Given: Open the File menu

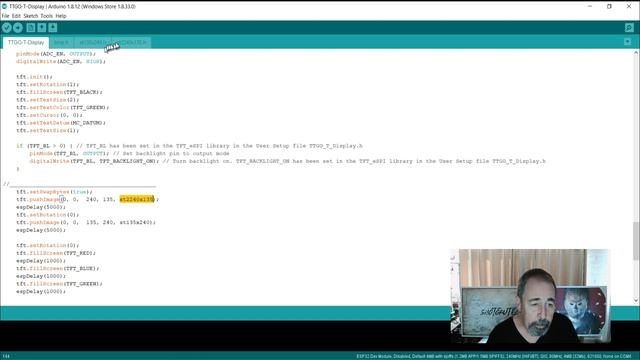Looking at the screenshot, I should click(5, 16).
